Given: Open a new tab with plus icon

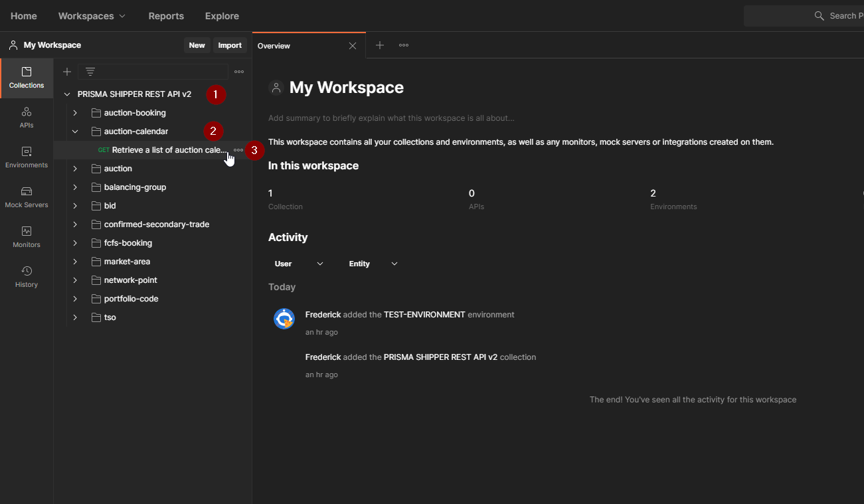Looking at the screenshot, I should (380, 45).
